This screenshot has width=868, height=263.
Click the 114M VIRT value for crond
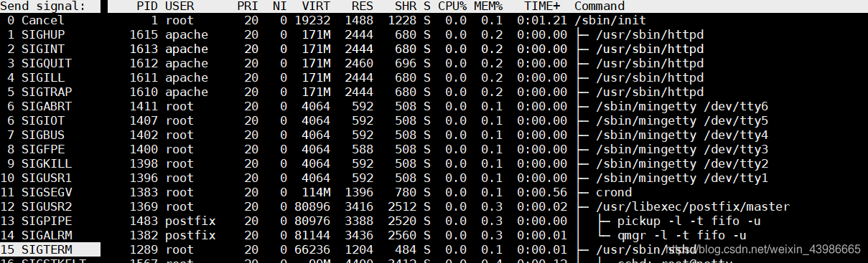pos(316,192)
